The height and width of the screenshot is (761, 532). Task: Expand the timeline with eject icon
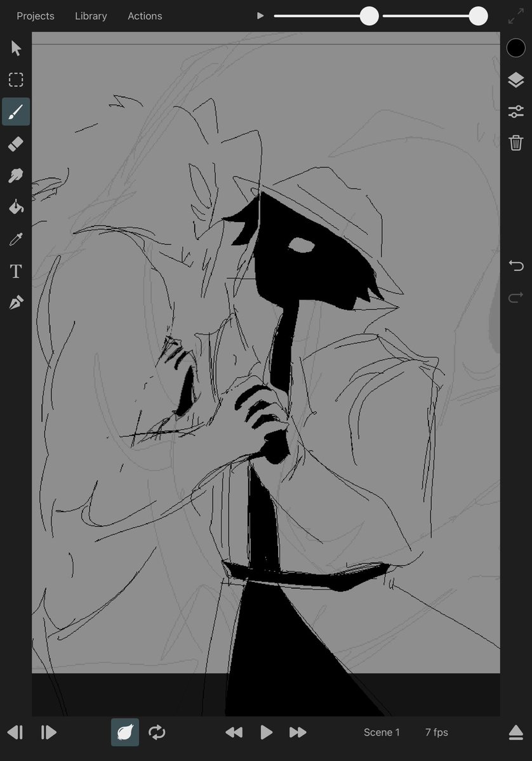click(x=515, y=732)
